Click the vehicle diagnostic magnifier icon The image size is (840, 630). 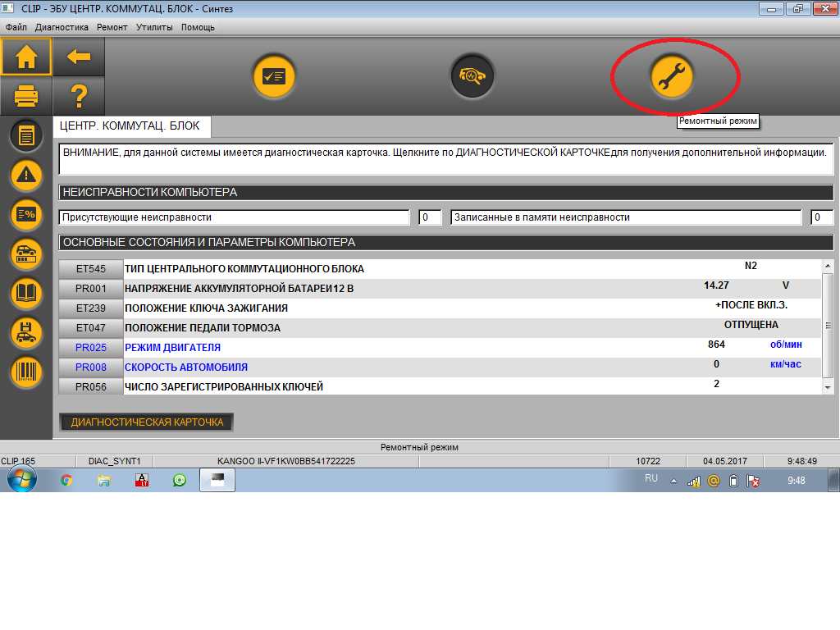472,76
